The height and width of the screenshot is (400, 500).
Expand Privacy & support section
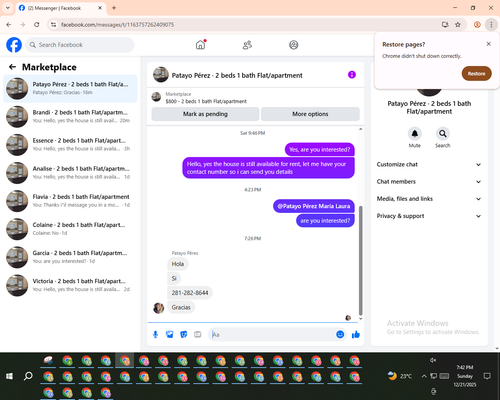point(429,216)
